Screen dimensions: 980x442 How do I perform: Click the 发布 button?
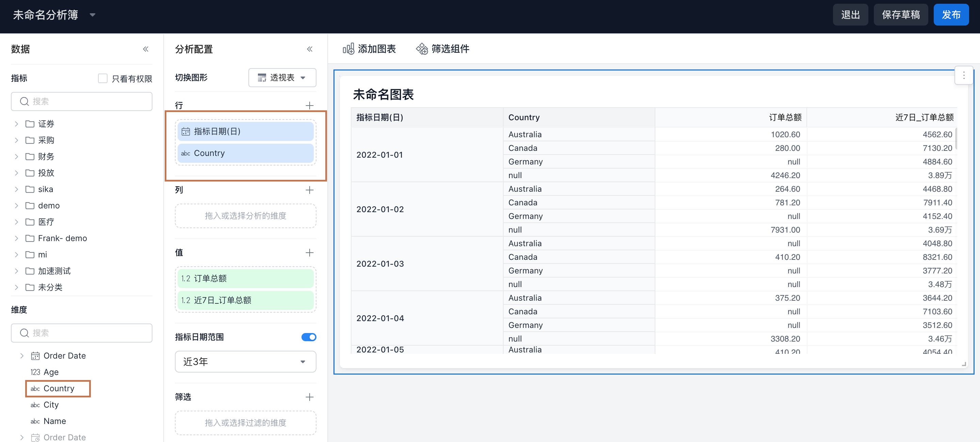click(951, 15)
